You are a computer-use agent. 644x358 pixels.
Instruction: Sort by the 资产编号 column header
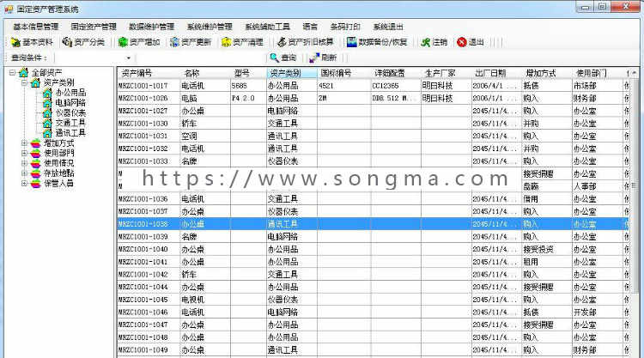(x=149, y=73)
